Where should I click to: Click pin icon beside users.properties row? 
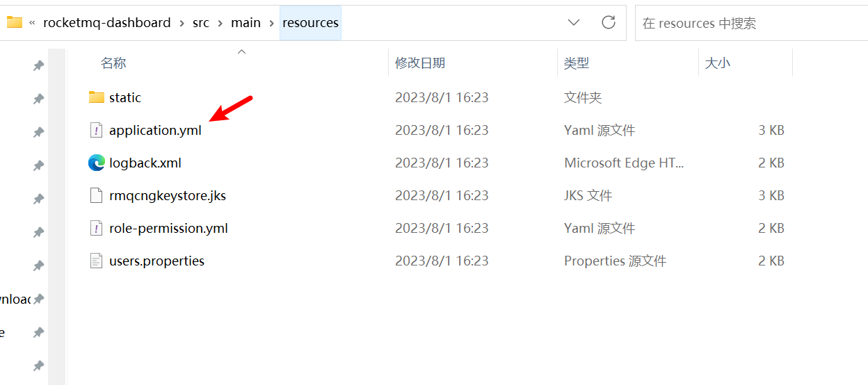coord(39,265)
